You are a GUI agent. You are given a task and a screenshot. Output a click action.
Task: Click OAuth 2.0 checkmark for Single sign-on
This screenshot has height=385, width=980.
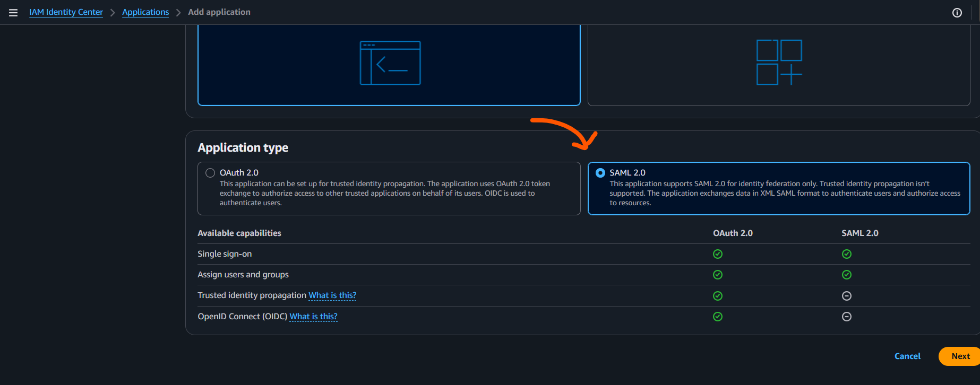pyautogui.click(x=718, y=254)
